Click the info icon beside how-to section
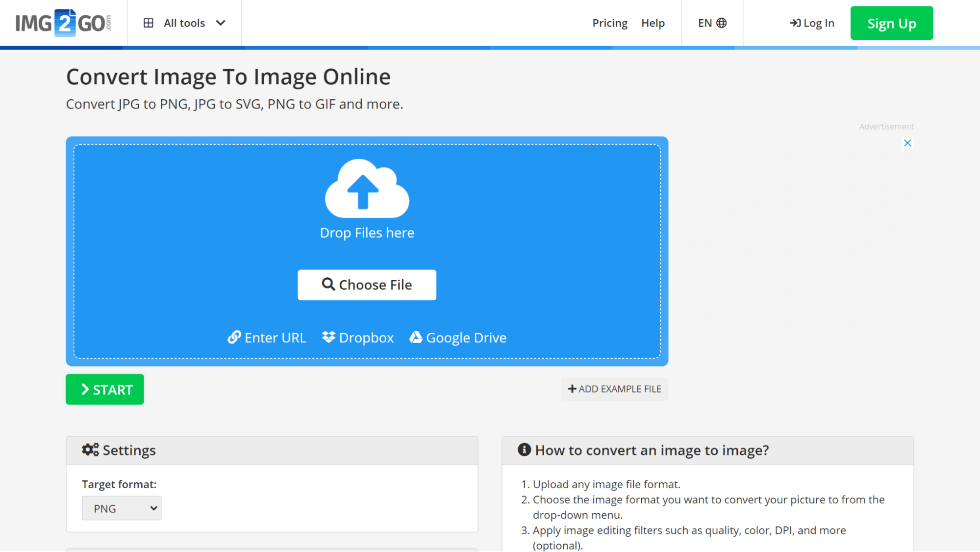Image resolution: width=980 pixels, height=552 pixels. click(x=524, y=449)
